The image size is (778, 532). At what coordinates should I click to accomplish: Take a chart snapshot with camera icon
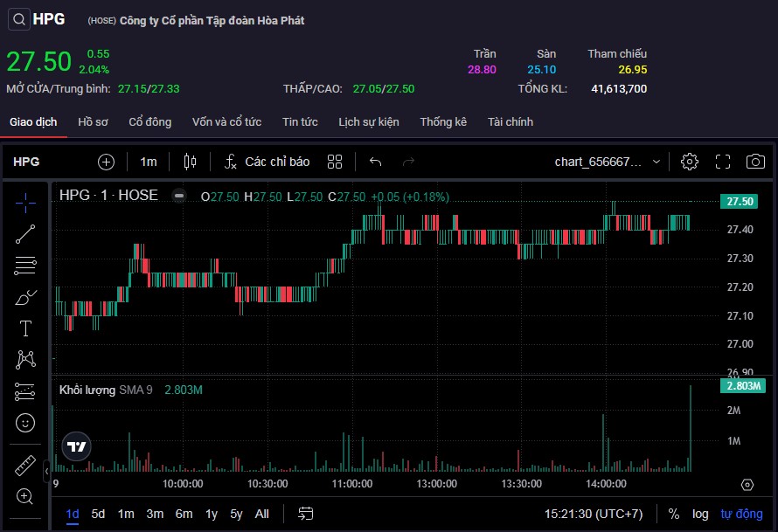click(x=755, y=162)
